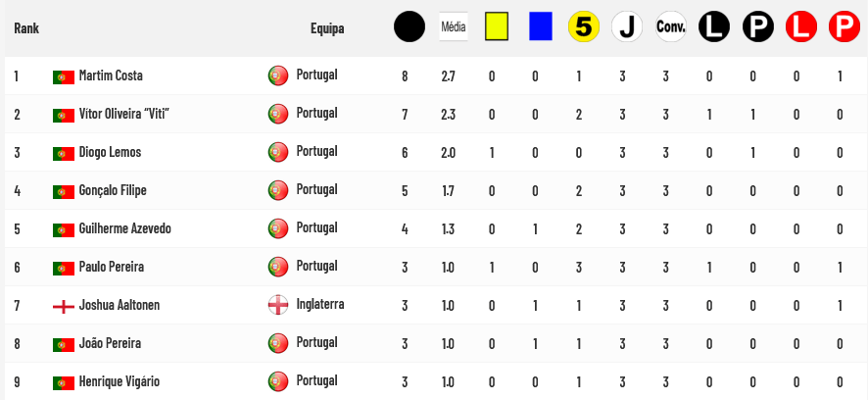Sort by the blue card icon
Viewport: 868px width, 400px height.
(x=540, y=26)
